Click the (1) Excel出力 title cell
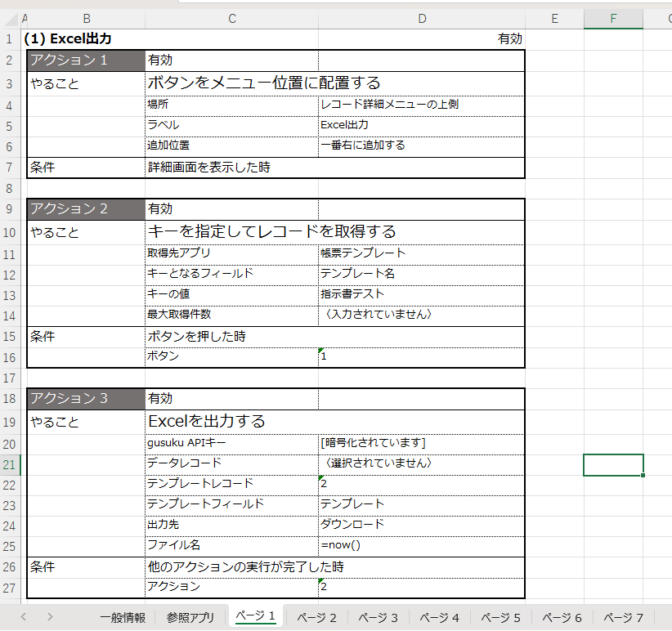Image resolution: width=672 pixels, height=631 pixels. [x=86, y=38]
